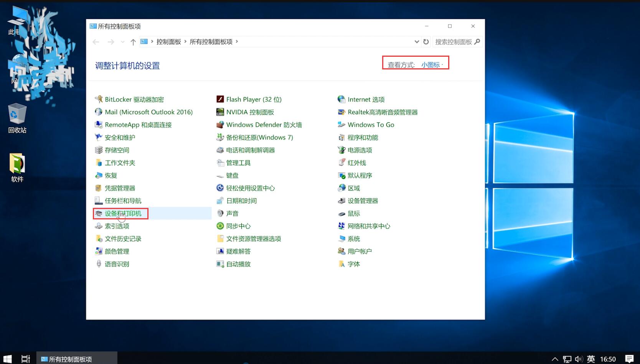This screenshot has height=364, width=640.
Task: Click the 工作文件夹 icon
Action: click(x=99, y=163)
